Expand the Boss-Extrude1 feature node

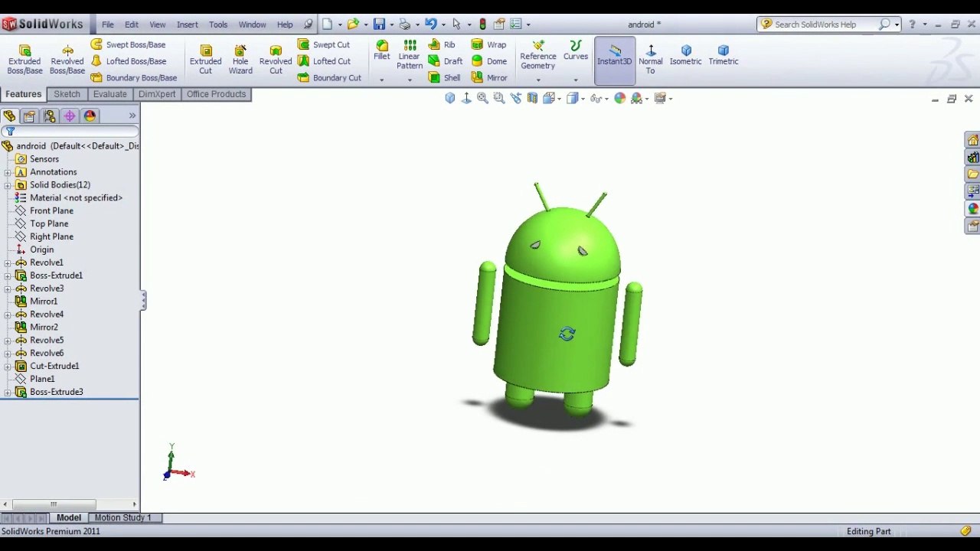pyautogui.click(x=8, y=275)
